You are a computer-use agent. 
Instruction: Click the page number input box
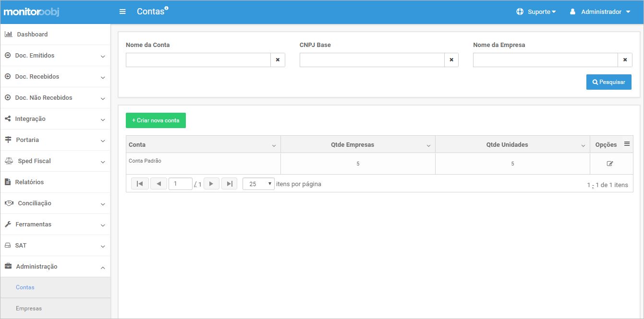181,184
